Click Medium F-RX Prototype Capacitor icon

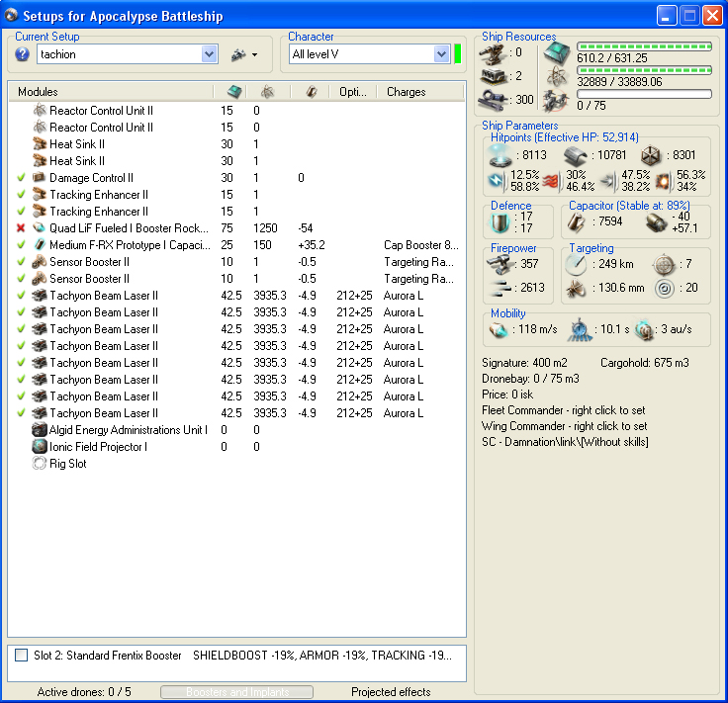click(40, 245)
